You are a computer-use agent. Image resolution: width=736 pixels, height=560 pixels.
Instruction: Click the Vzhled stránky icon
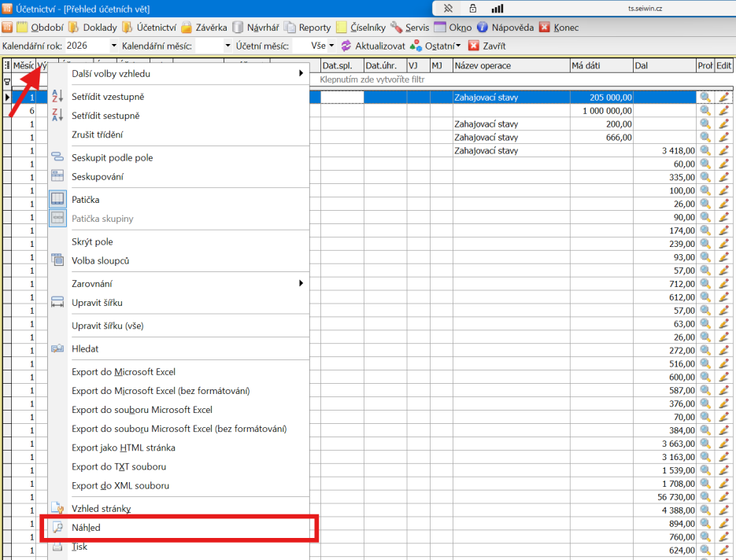pyautogui.click(x=57, y=507)
